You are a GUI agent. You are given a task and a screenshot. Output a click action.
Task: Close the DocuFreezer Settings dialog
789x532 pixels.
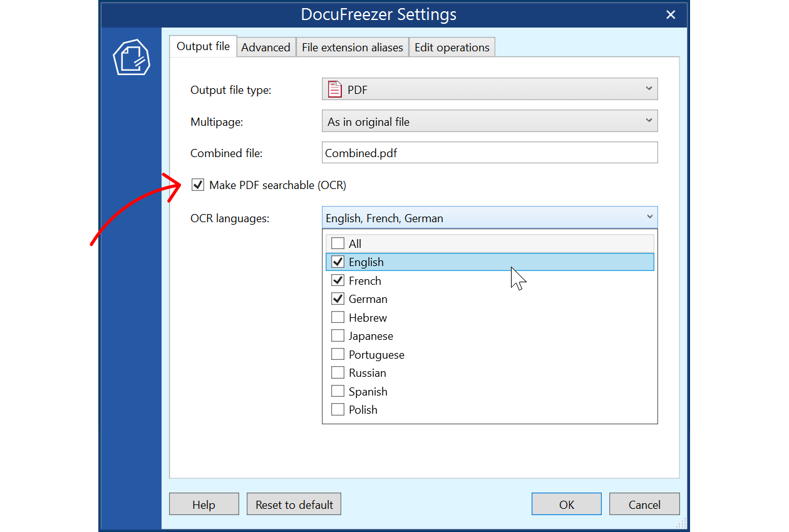click(671, 14)
